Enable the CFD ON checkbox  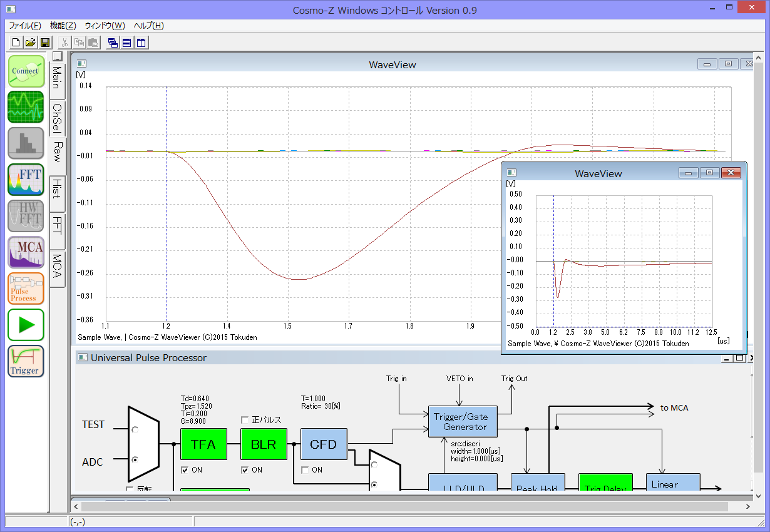[x=305, y=470]
